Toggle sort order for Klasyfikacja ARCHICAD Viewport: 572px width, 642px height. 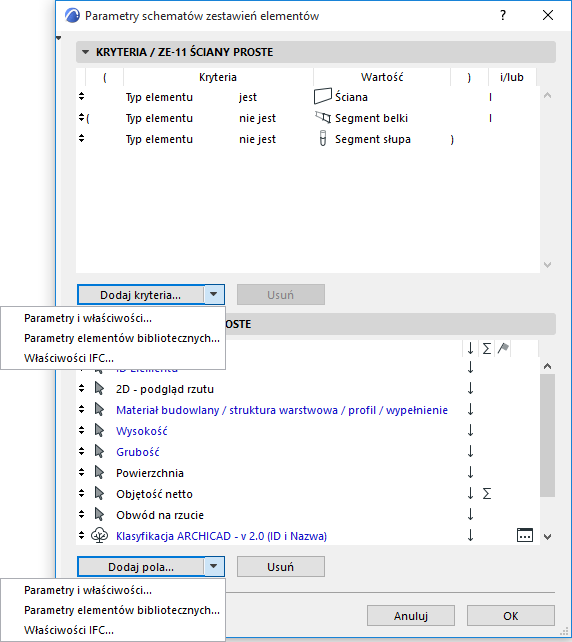pyautogui.click(x=470, y=535)
